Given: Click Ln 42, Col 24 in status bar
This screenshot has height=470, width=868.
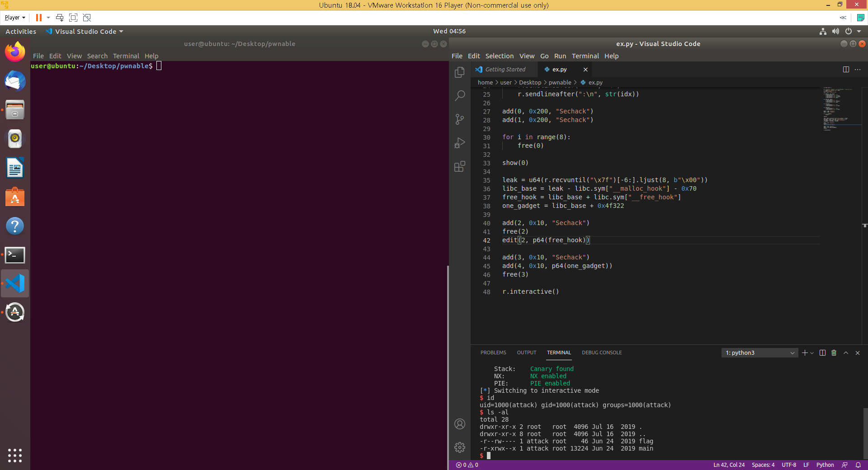Looking at the screenshot, I should [729, 465].
